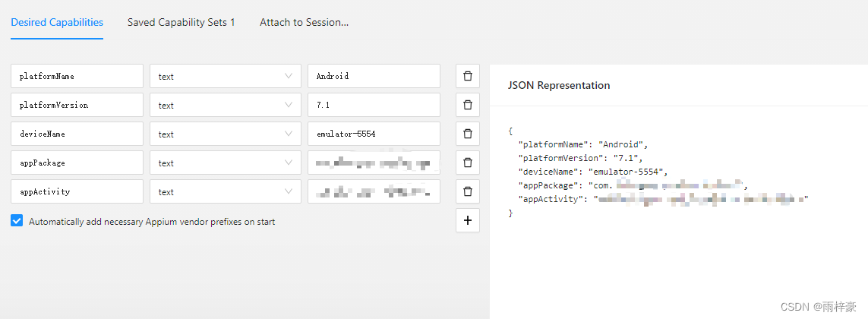Delete the deviceName capability row
This screenshot has width=868, height=319.
tap(468, 134)
